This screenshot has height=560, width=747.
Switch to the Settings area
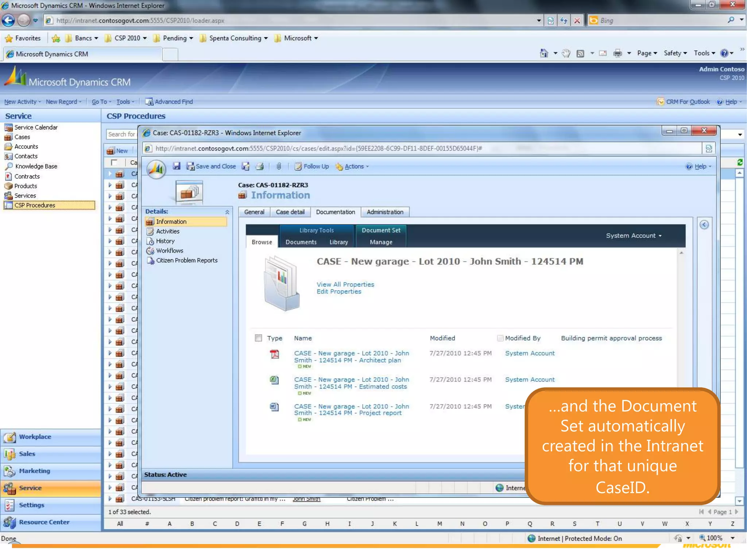(x=50, y=505)
